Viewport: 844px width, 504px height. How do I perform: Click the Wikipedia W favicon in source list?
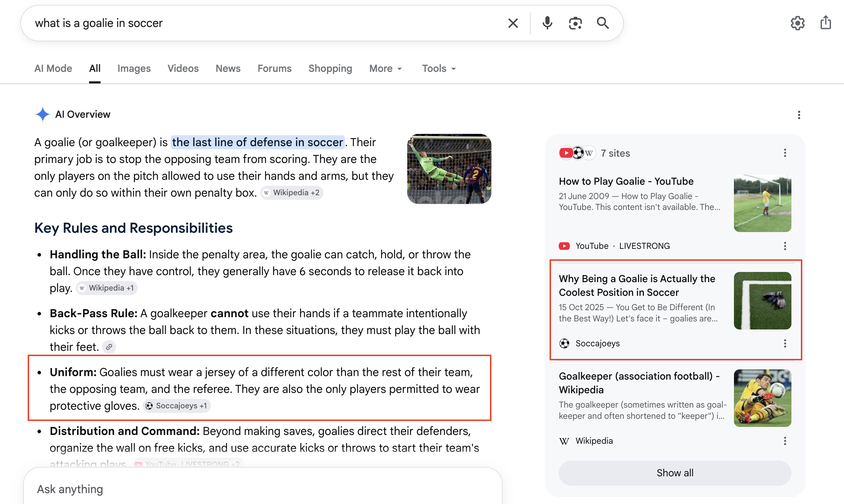(564, 441)
